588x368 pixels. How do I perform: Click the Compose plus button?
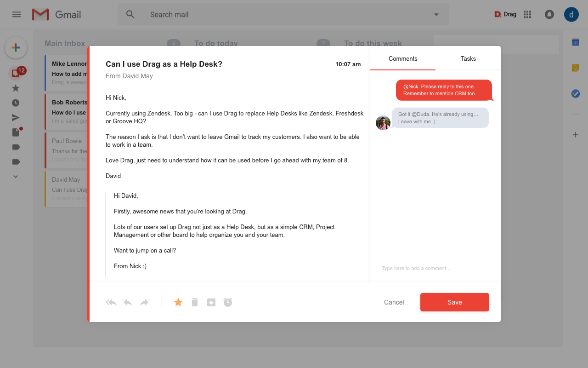click(16, 47)
